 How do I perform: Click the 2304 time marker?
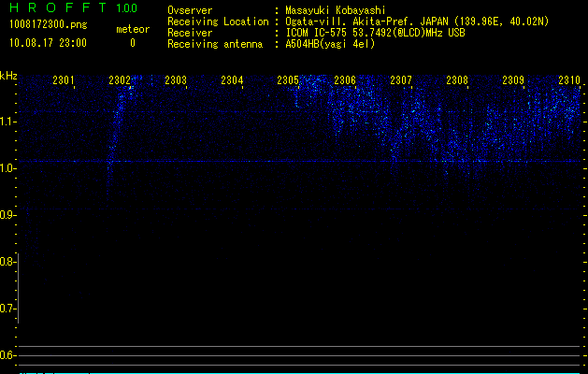click(x=232, y=80)
